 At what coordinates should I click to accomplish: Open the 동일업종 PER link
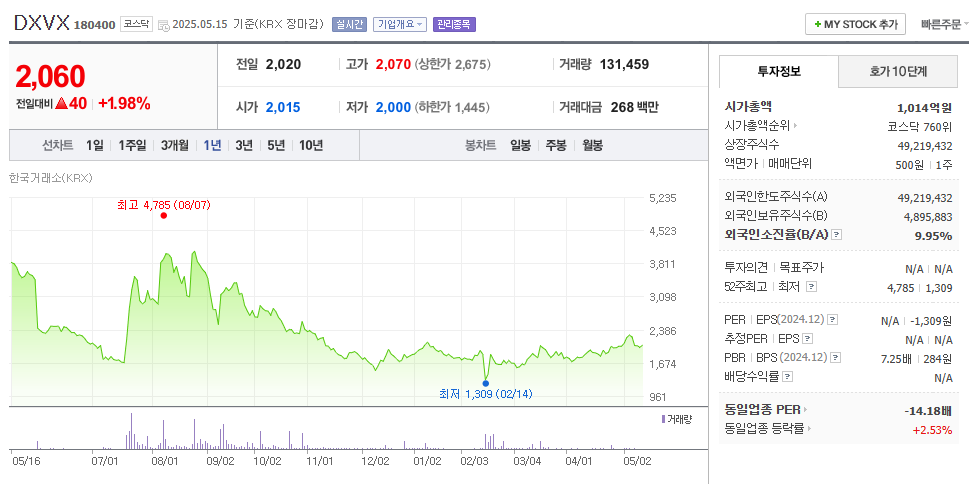tap(765, 410)
